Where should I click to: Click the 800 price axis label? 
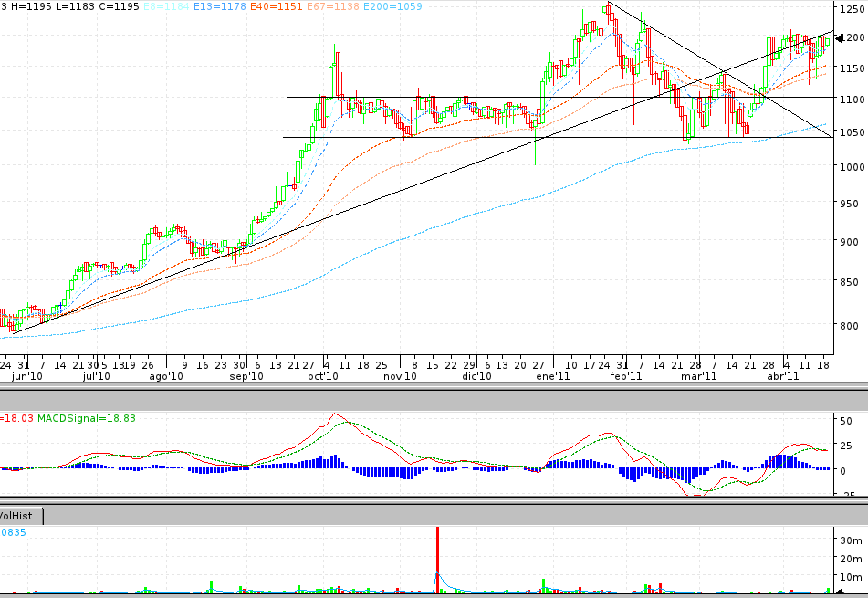[849, 326]
